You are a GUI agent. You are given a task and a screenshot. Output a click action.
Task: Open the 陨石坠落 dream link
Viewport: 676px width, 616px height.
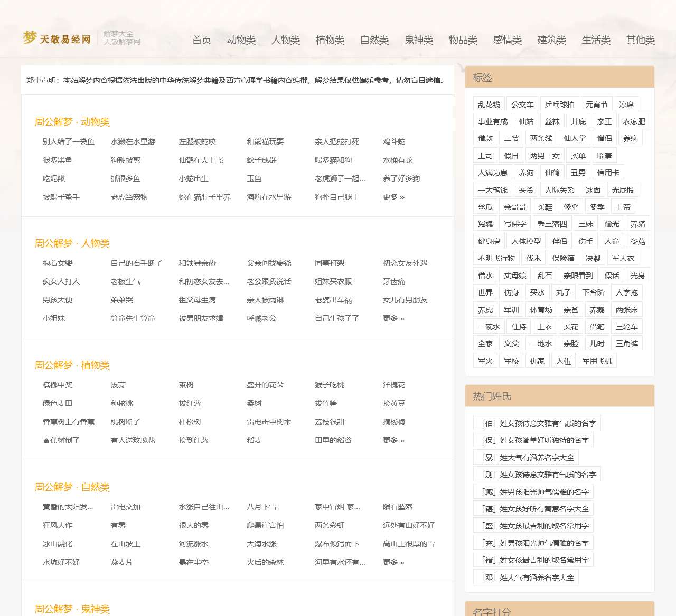click(x=398, y=507)
